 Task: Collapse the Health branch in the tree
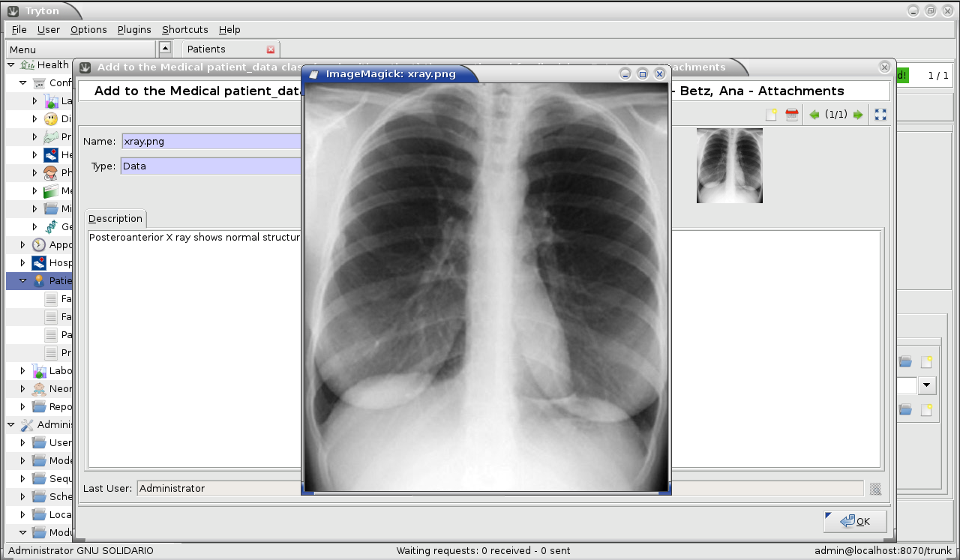click(x=10, y=64)
